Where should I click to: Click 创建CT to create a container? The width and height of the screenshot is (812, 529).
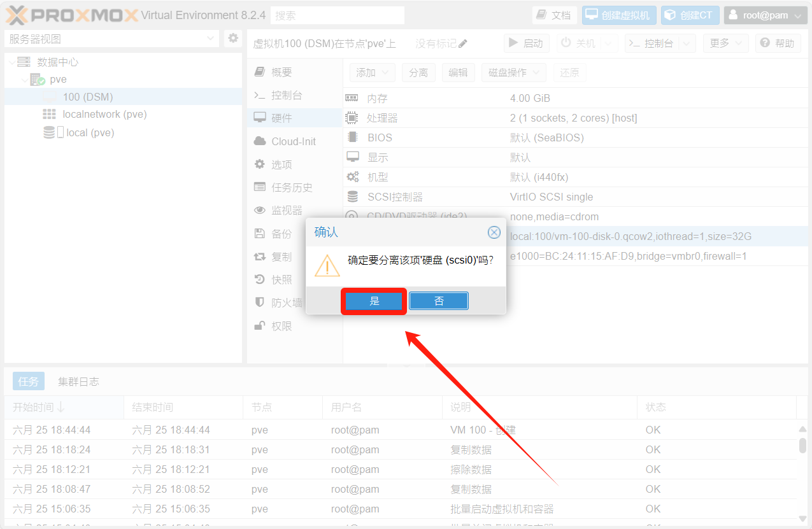coord(690,15)
